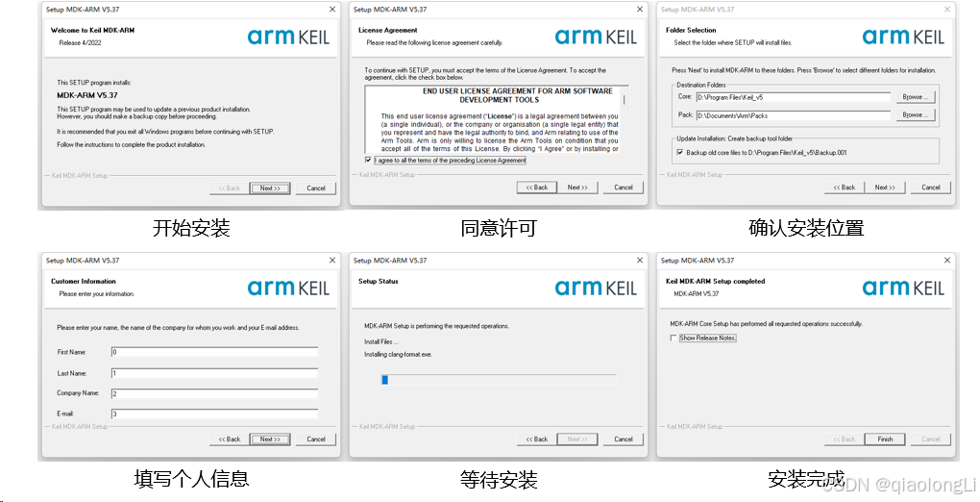980x502 pixels.
Task: Browse for the Core folder
Action: tap(916, 97)
